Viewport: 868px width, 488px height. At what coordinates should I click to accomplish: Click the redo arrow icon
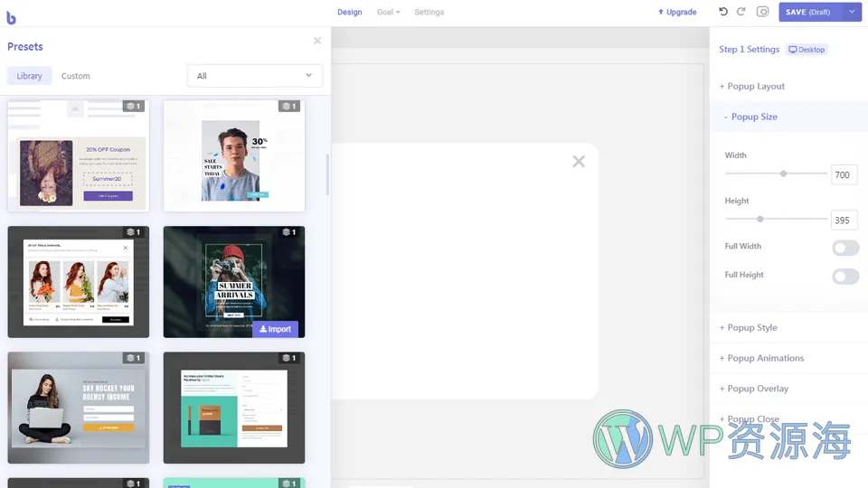[x=741, y=12]
